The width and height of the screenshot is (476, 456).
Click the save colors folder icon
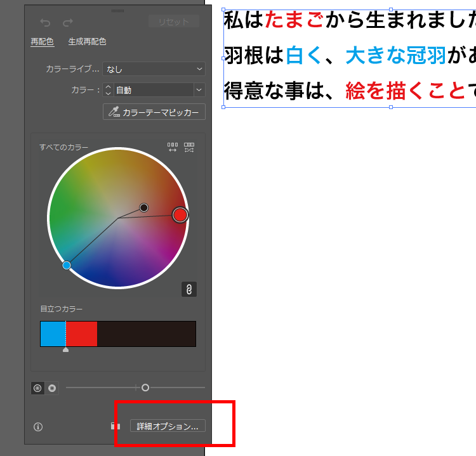click(116, 426)
